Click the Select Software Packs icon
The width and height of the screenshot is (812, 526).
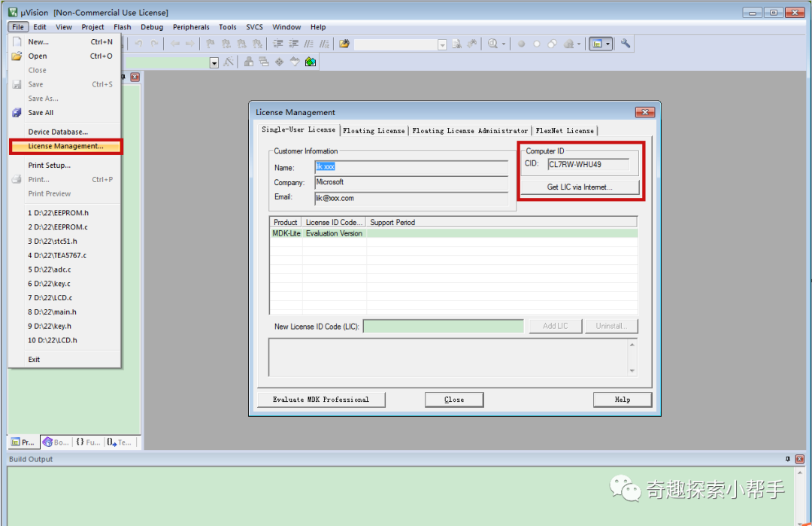295,62
